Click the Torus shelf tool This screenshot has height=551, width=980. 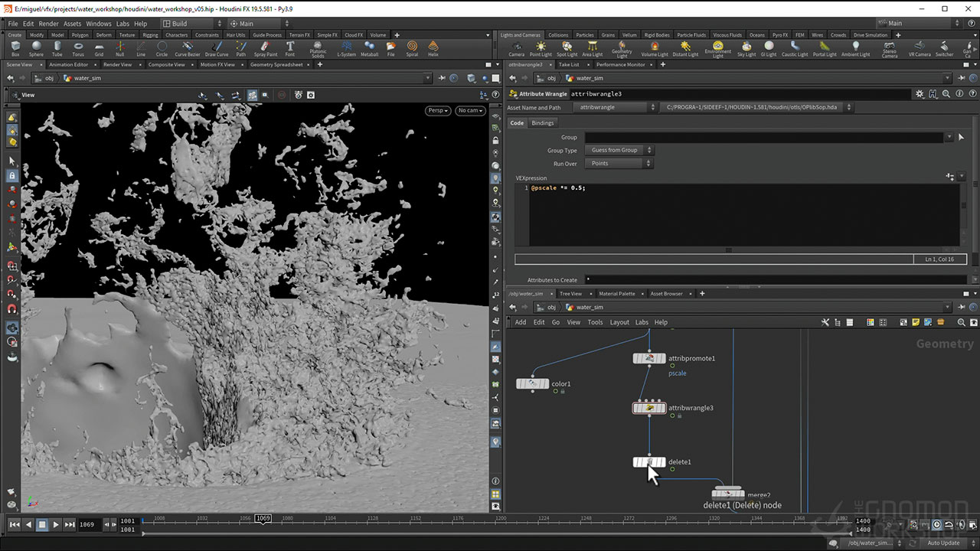coord(78,48)
